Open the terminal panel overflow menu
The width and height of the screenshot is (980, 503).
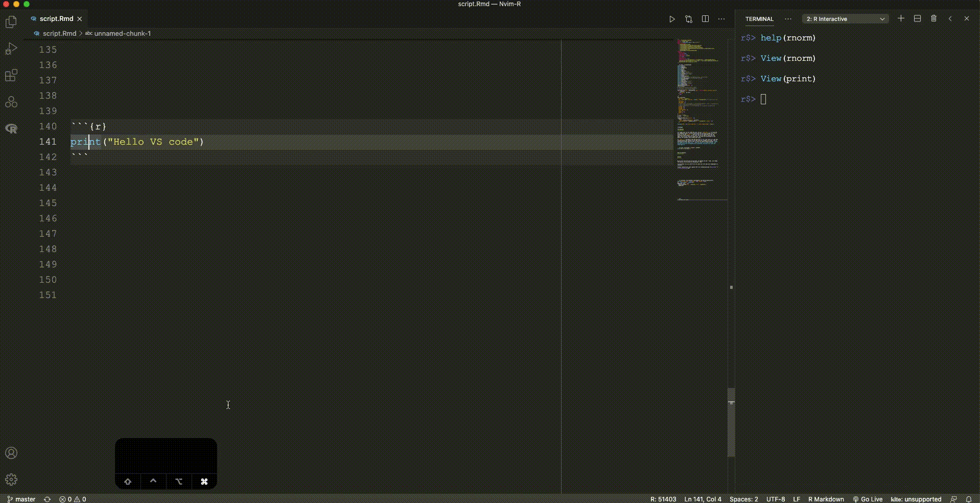click(788, 19)
